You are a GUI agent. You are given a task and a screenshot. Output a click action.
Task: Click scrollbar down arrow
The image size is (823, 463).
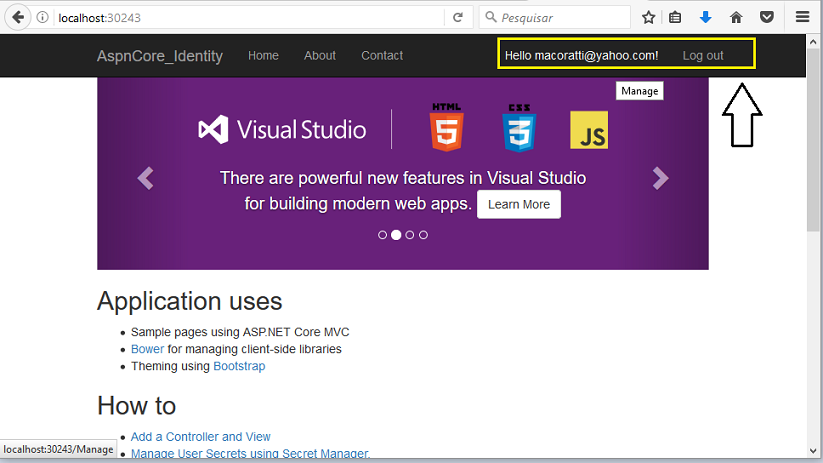[813, 451]
